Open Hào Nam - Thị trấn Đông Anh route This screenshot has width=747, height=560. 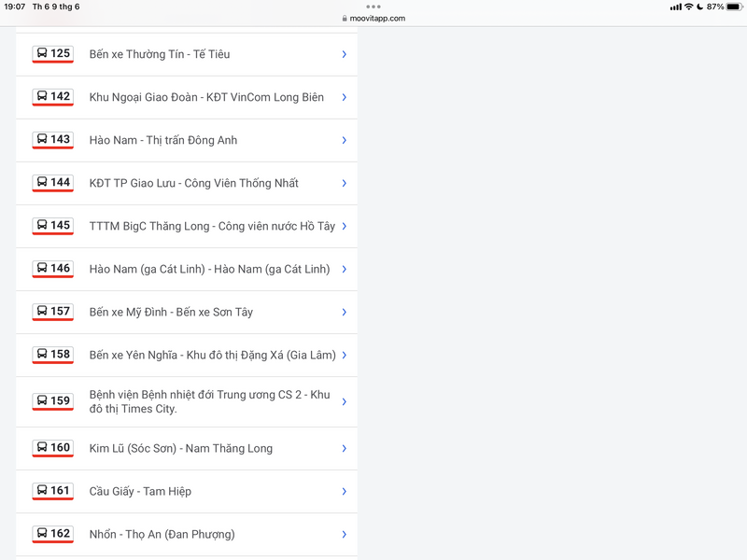point(163,140)
